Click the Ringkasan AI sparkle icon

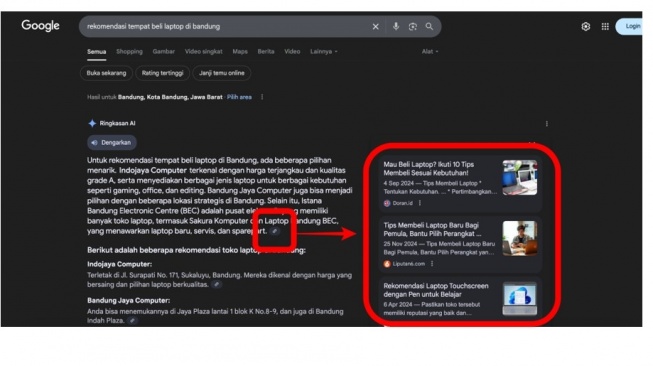click(92, 123)
